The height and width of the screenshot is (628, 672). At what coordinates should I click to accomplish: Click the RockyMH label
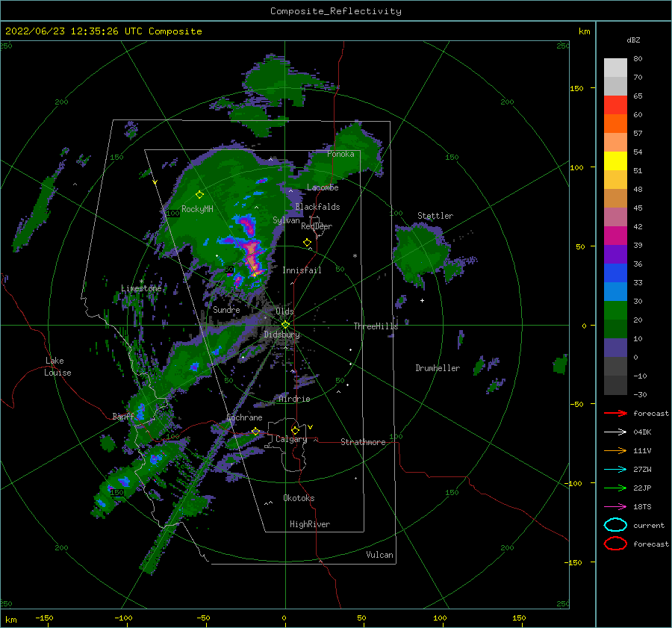pyautogui.click(x=197, y=209)
